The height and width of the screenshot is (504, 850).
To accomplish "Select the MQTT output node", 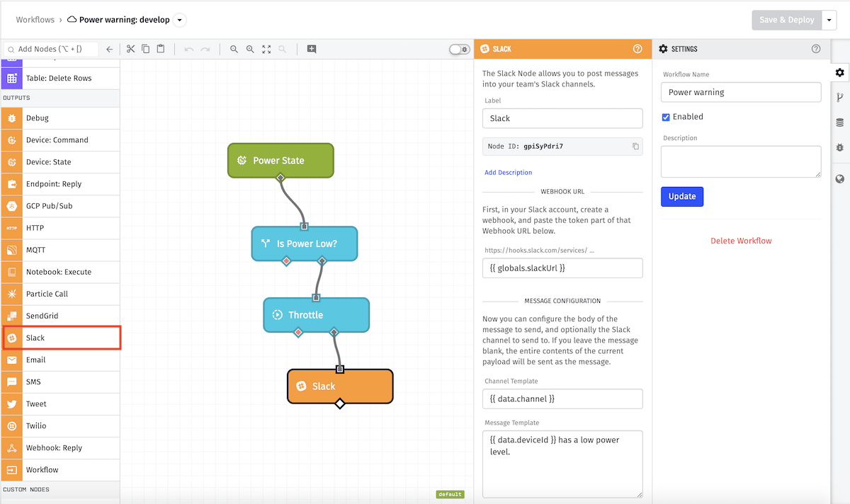I will click(x=60, y=250).
